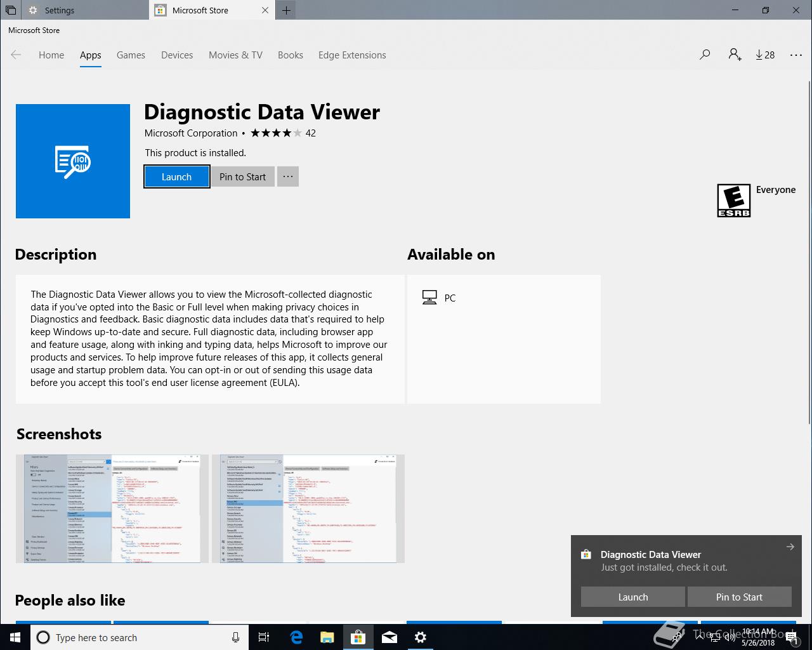Click the star rating next to 42
812x650 pixels.
276,133
